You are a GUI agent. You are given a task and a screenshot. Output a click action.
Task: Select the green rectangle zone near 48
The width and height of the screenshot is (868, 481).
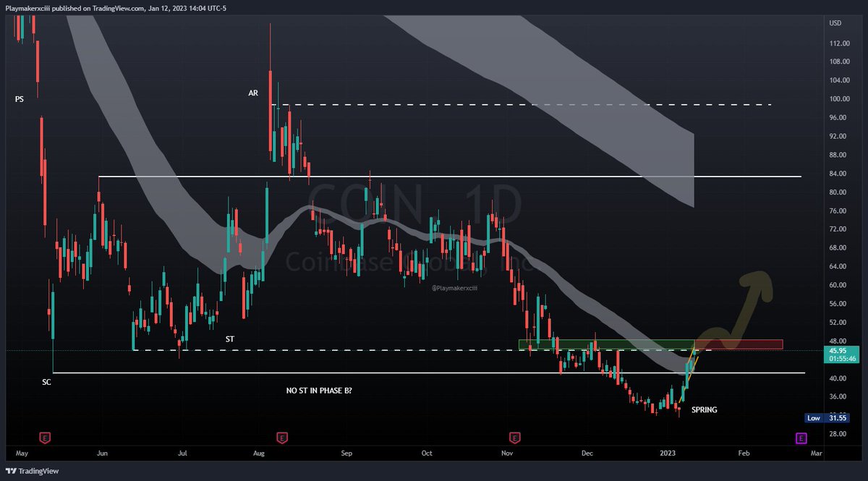click(x=606, y=344)
